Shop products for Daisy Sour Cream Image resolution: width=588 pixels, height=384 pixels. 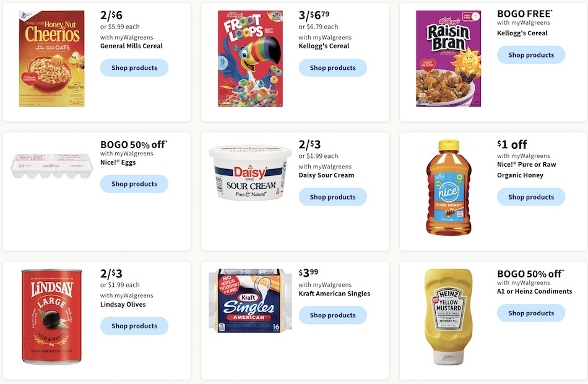click(x=332, y=197)
